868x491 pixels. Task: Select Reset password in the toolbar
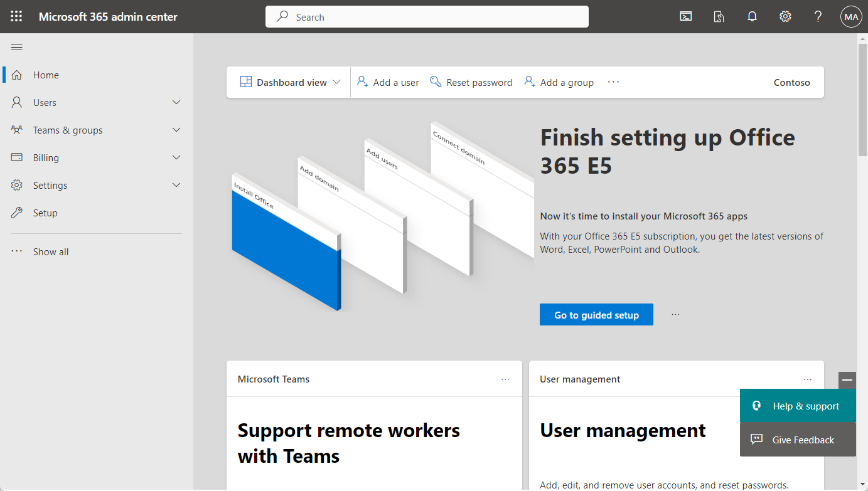coord(471,82)
